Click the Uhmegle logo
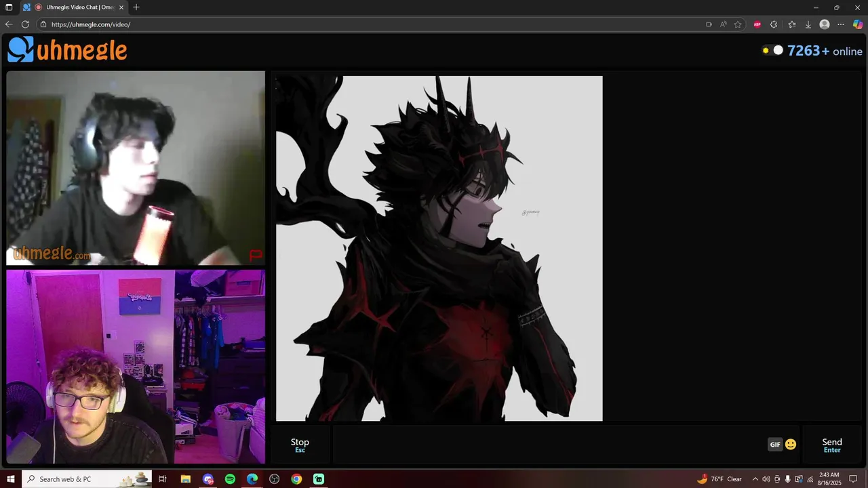Screen dimensions: 868x488 tap(67, 49)
